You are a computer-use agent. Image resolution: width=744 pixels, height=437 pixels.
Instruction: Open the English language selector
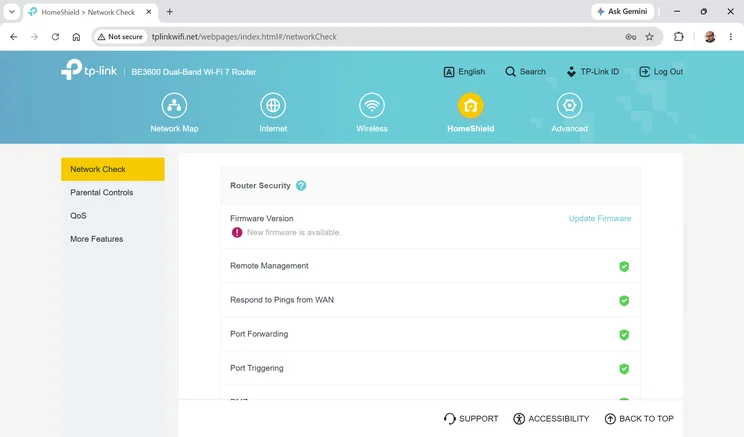(464, 72)
